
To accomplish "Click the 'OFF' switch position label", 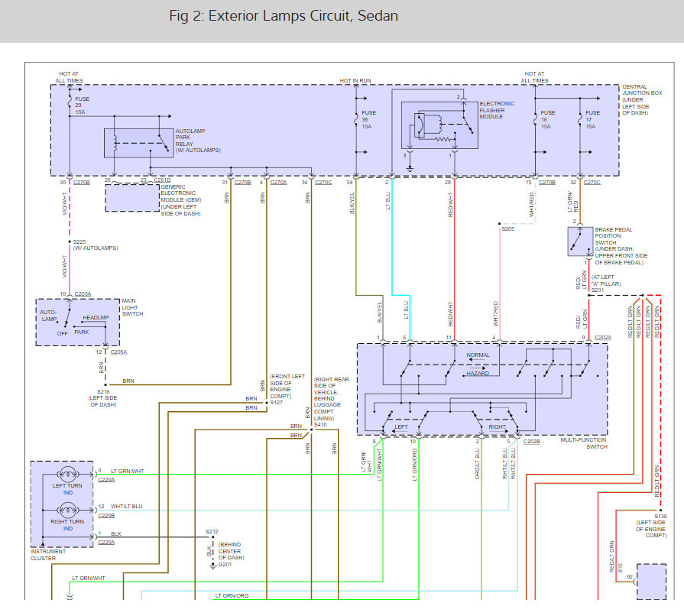I will coord(62,333).
